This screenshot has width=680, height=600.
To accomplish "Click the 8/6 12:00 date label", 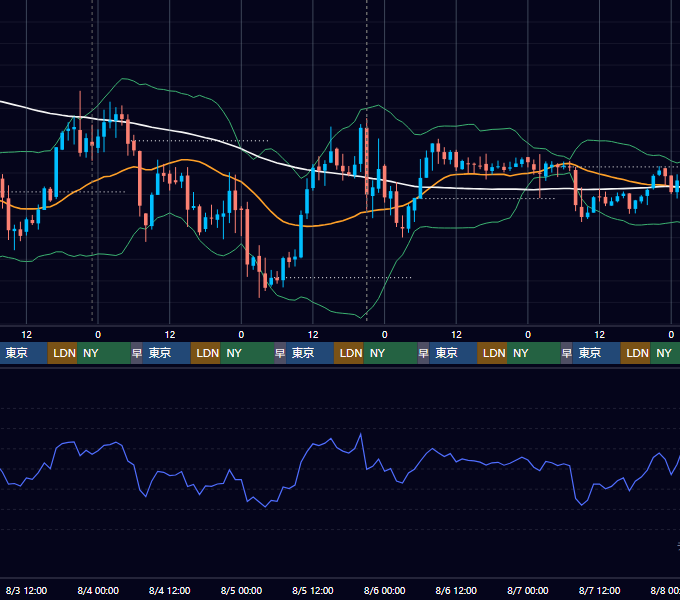I will (x=456, y=590).
